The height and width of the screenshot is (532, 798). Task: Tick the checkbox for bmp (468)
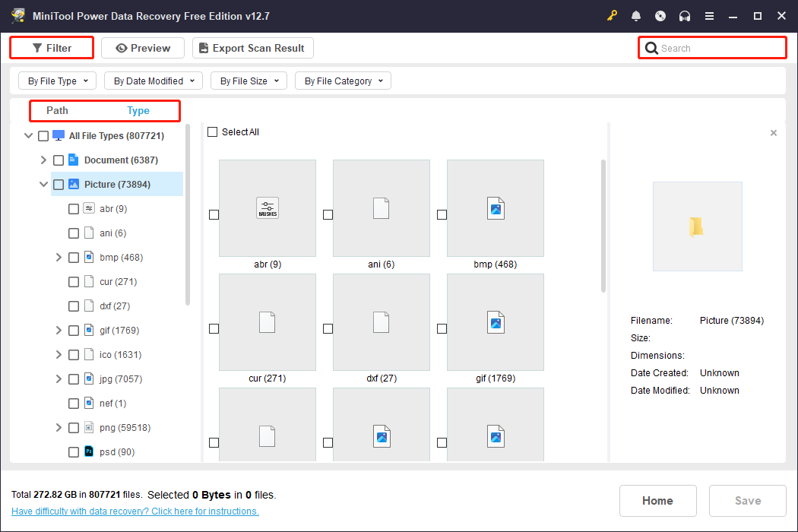coord(74,257)
